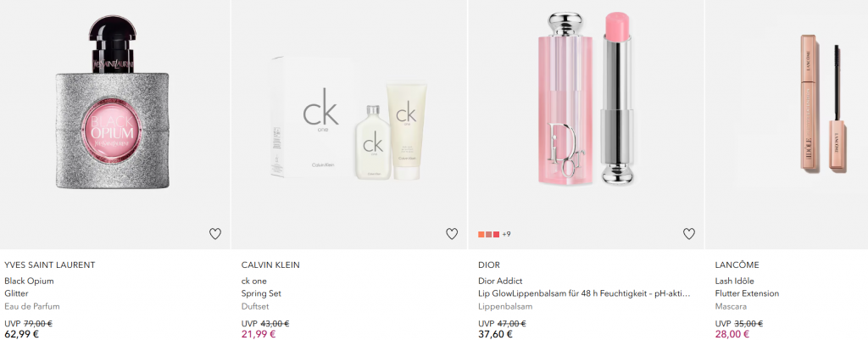Save Dior Addict Lip Glow with heart icon
Image resolution: width=868 pixels, height=340 pixels.
pyautogui.click(x=688, y=234)
